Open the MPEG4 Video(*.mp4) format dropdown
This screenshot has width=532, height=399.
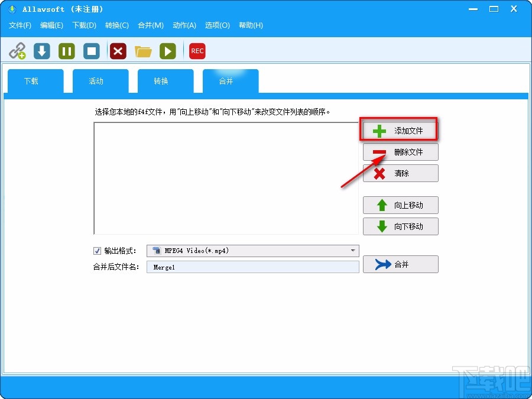click(253, 251)
